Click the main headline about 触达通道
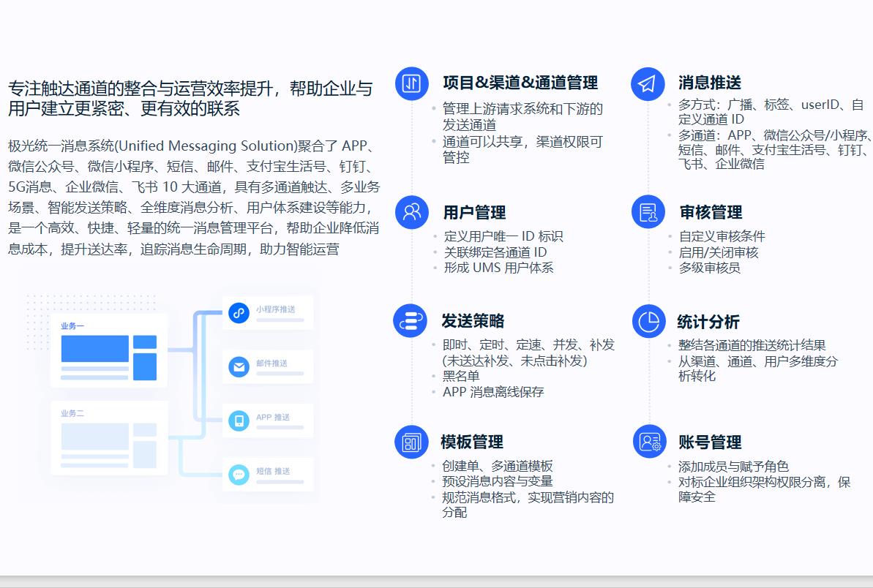This screenshot has width=873, height=588. pos(190,99)
